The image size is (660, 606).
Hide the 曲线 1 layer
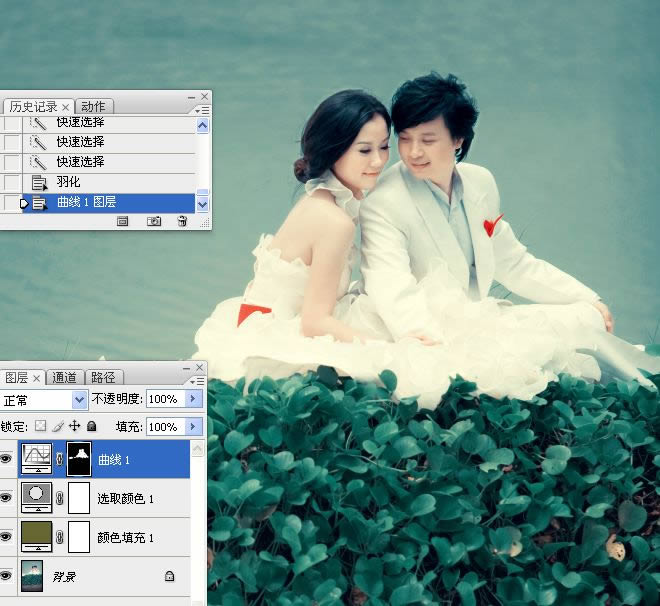click(7, 460)
